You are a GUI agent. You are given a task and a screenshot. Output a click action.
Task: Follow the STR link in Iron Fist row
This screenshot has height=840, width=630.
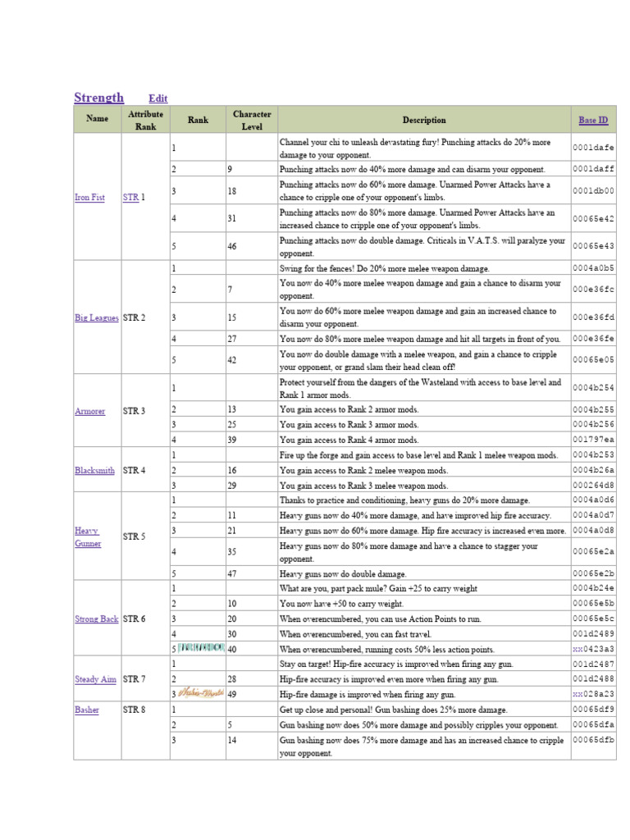130,197
